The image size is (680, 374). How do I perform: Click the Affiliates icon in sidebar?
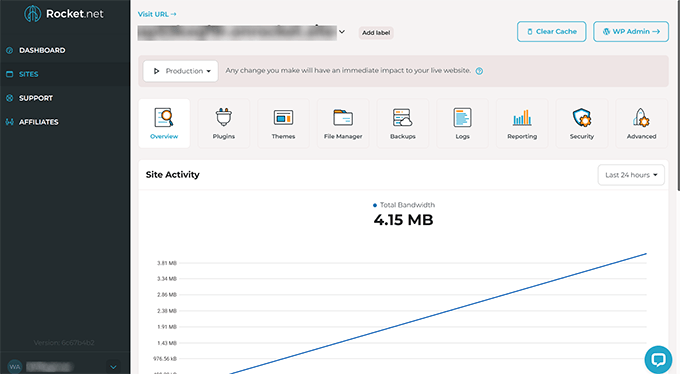10,122
